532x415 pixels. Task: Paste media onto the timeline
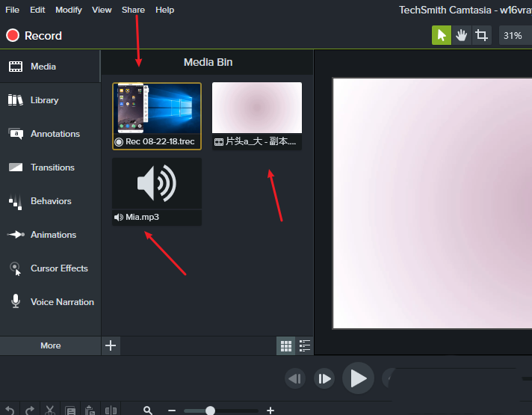[x=90, y=411]
